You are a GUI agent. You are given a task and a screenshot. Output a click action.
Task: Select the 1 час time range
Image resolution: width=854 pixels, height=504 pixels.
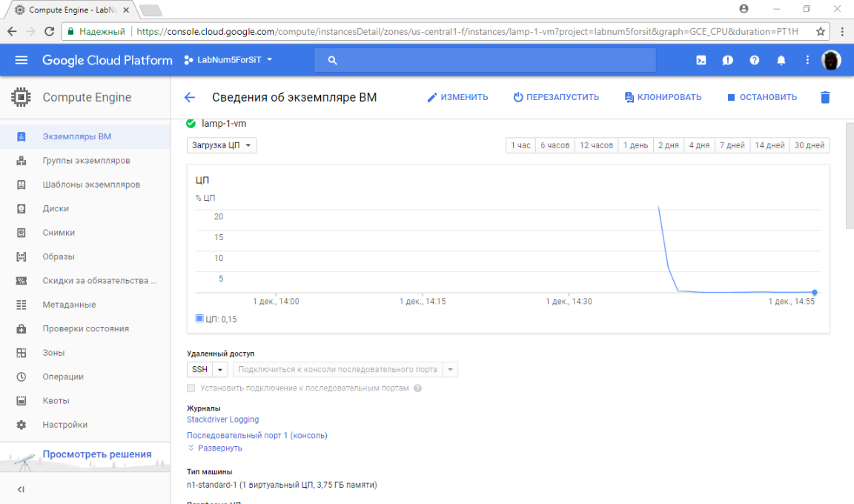[520, 145]
